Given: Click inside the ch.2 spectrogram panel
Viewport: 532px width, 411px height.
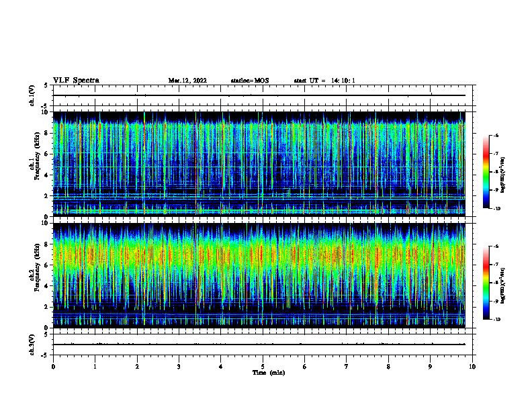Looking at the screenshot, I should (259, 275).
